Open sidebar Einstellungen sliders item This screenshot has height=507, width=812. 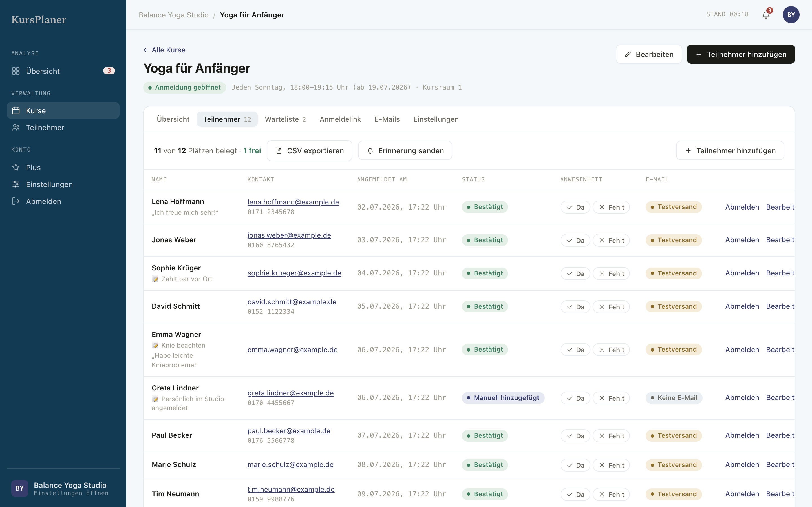pyautogui.click(x=63, y=184)
